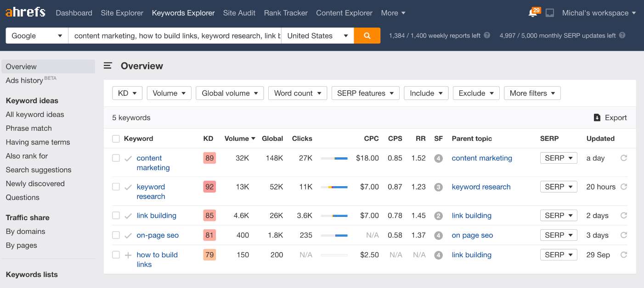Check the how to build links checkbox
This screenshot has height=288, width=644.
[116, 255]
